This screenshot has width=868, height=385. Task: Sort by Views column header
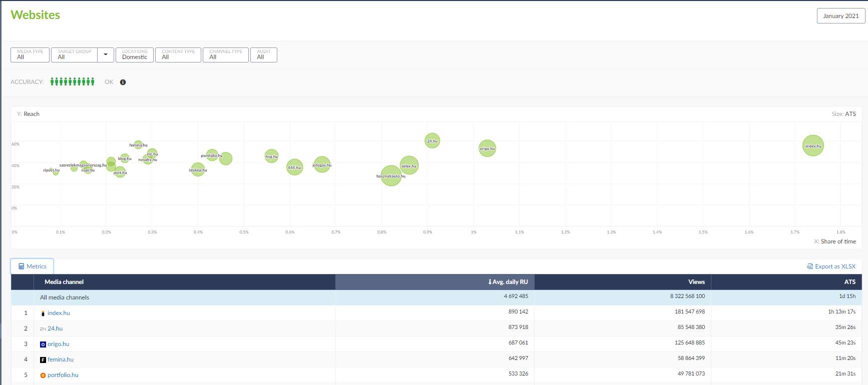(x=696, y=282)
